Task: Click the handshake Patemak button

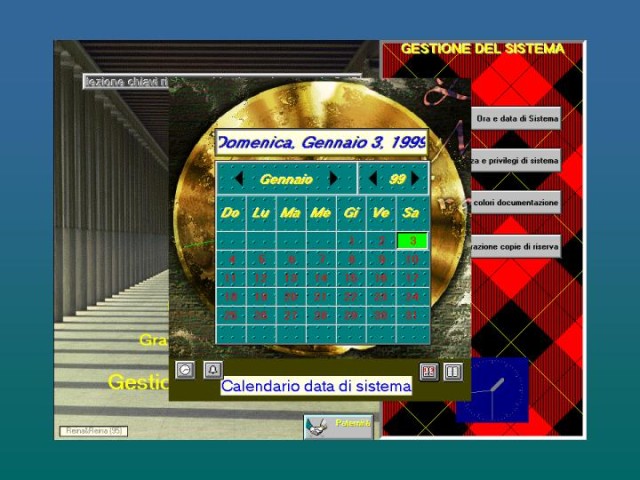Action: click(338, 426)
